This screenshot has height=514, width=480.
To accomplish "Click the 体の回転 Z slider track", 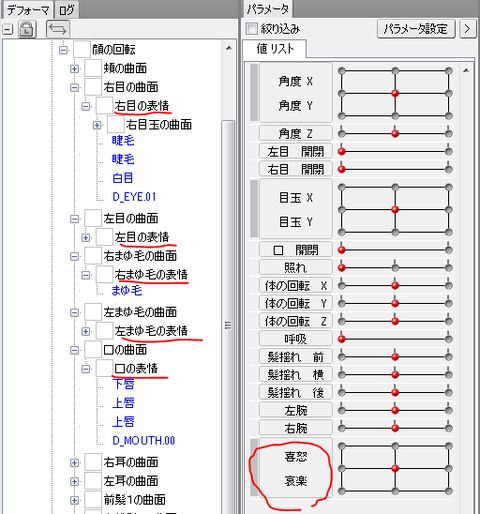I will (x=395, y=321).
